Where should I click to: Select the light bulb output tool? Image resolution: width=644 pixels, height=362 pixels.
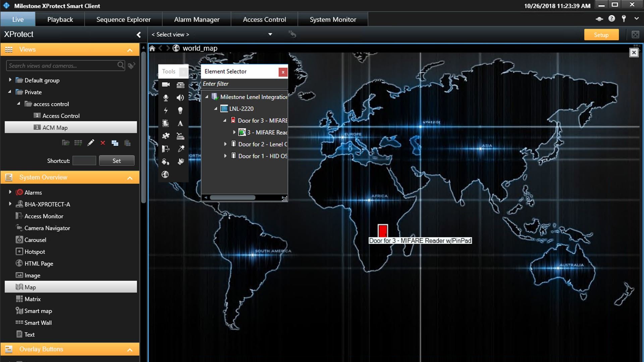pyautogui.click(x=180, y=110)
